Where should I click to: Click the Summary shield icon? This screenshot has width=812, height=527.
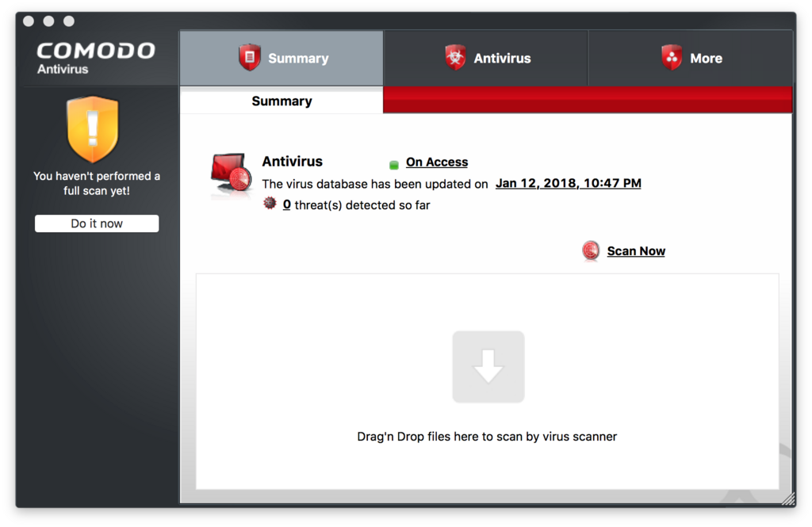(x=250, y=58)
